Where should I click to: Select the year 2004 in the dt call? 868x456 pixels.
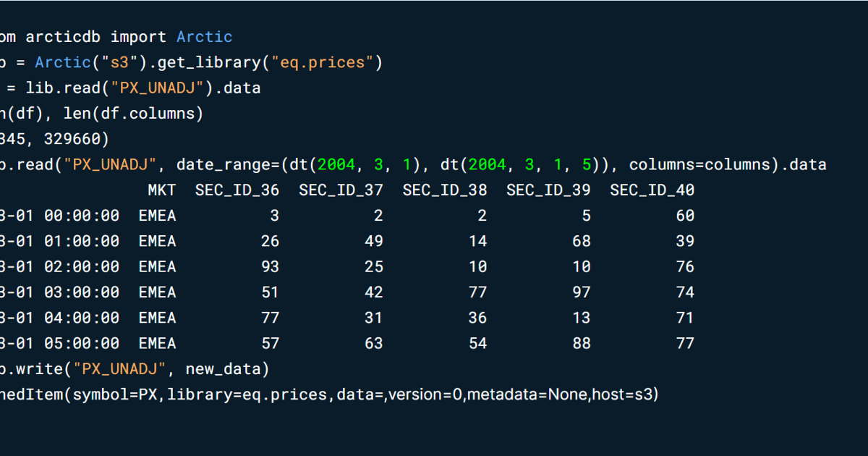point(336,164)
